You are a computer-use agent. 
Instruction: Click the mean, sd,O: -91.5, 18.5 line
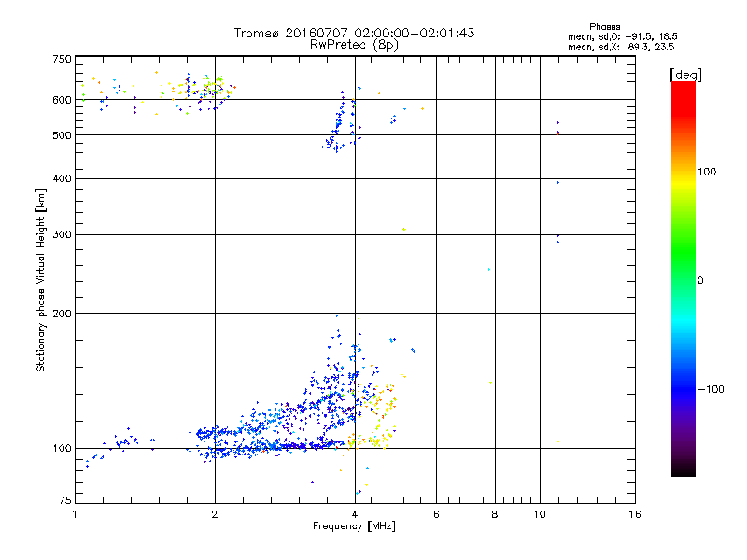click(622, 36)
